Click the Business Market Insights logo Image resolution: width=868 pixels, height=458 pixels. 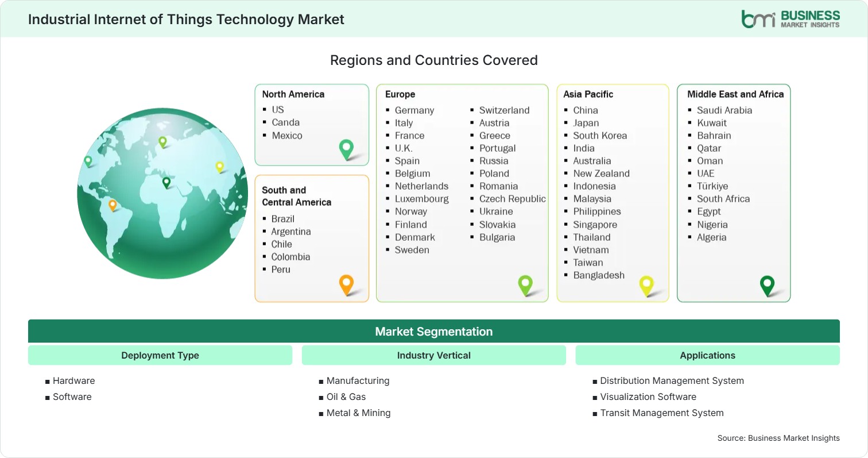(790, 18)
